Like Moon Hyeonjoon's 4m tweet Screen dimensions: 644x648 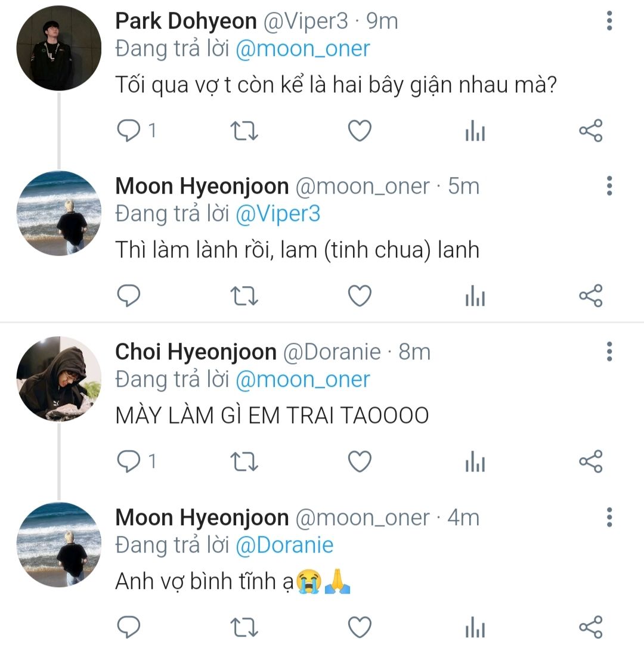(x=360, y=627)
